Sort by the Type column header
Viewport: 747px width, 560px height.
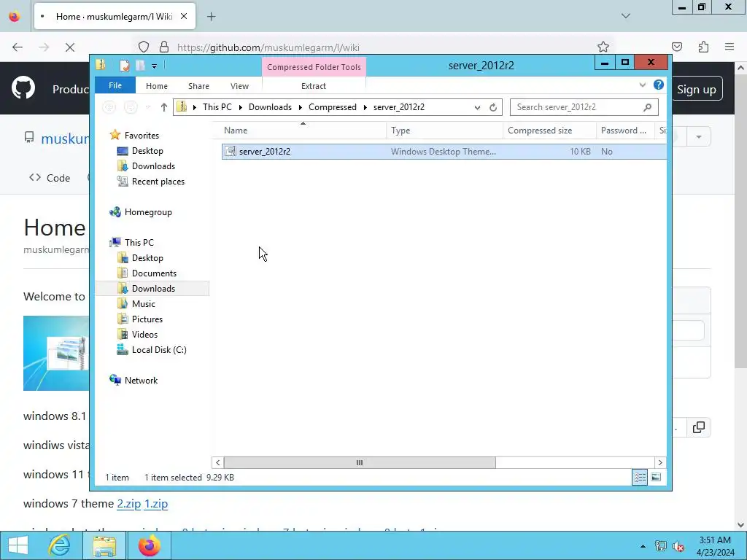click(x=444, y=131)
